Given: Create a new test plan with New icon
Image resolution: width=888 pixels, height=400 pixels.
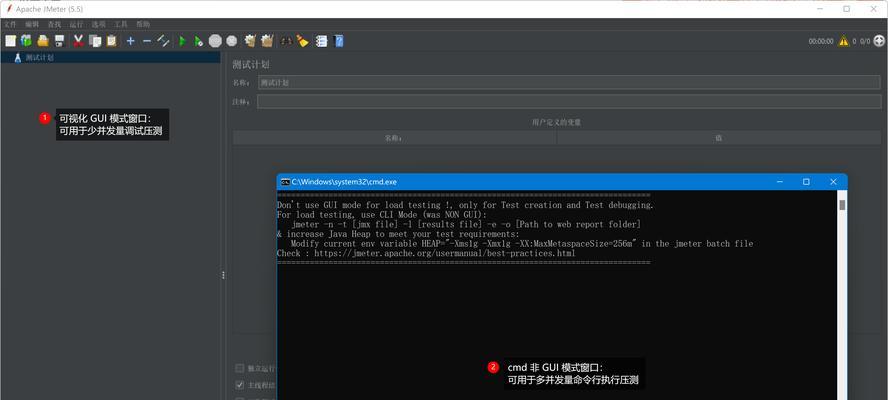Looking at the screenshot, I should (10, 41).
